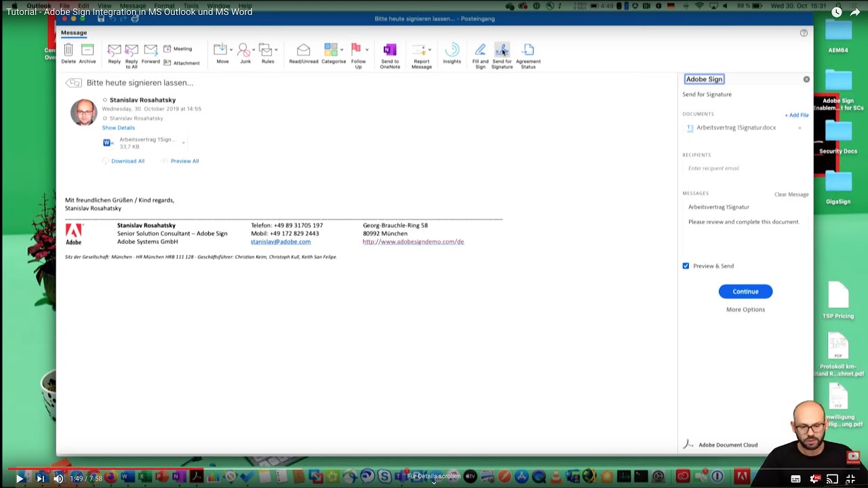Play the YouTube video
868x488 pixels.
click(x=19, y=479)
